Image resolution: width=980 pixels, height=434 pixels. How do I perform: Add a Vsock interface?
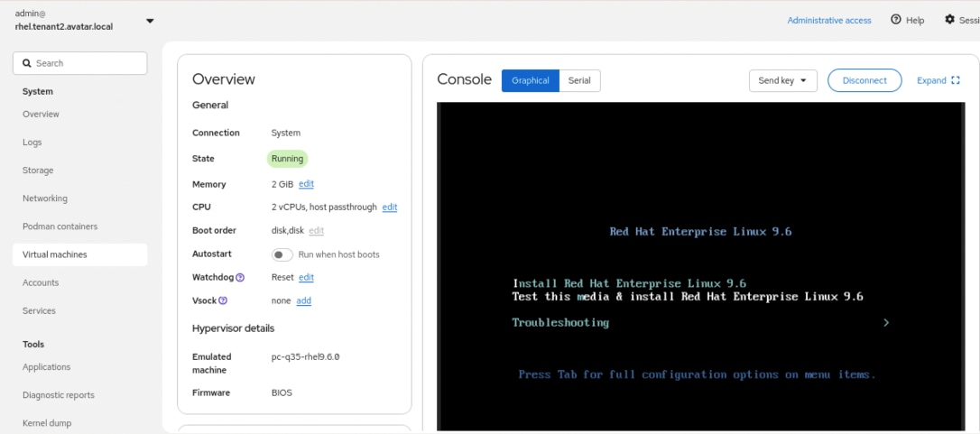click(304, 300)
